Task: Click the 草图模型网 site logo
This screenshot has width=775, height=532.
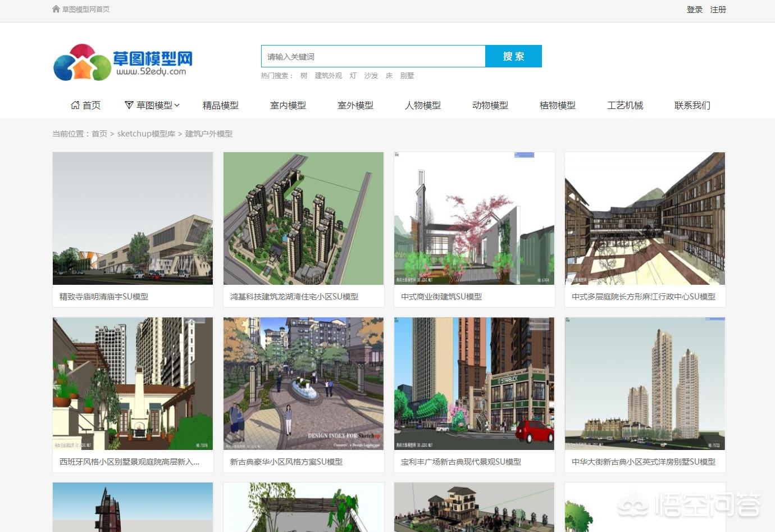Action: (123, 62)
